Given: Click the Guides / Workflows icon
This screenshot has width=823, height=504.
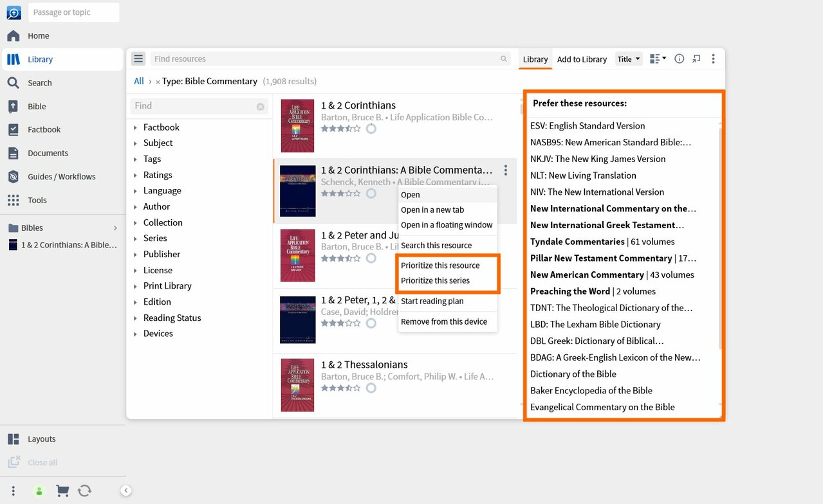Looking at the screenshot, I should pos(14,177).
